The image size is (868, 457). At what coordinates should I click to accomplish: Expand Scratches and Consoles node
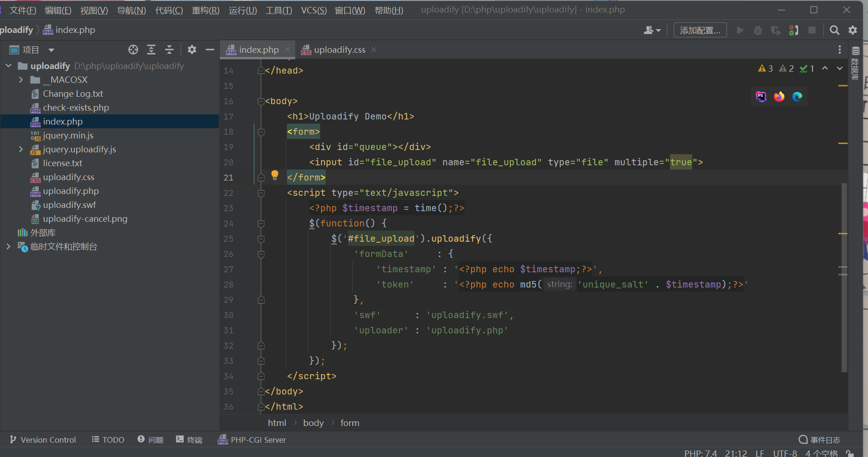8,246
